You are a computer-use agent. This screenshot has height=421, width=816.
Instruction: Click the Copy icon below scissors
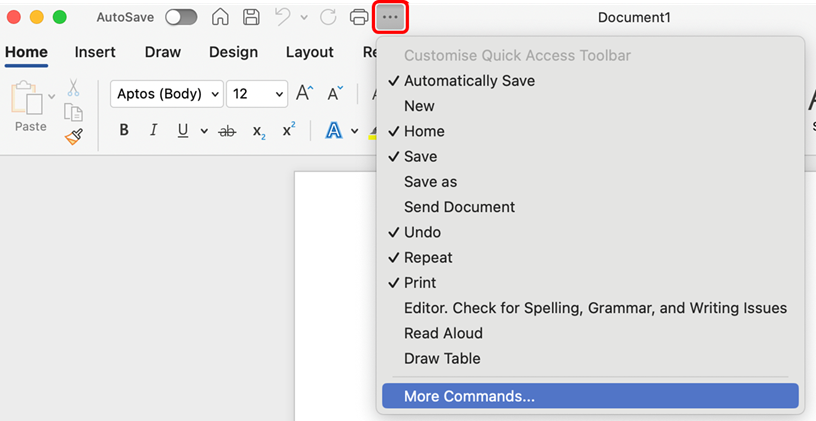pos(73,112)
